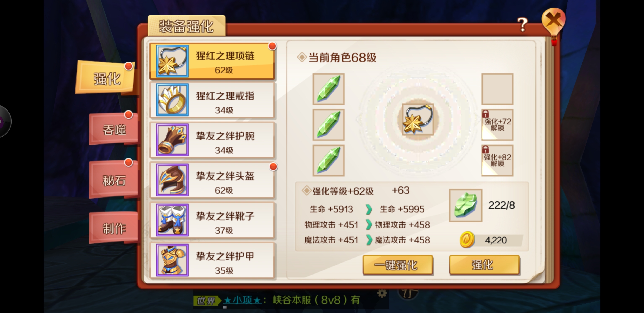644x313 pixels.
Task: Click the 强化 enhance button
Action: (x=485, y=265)
